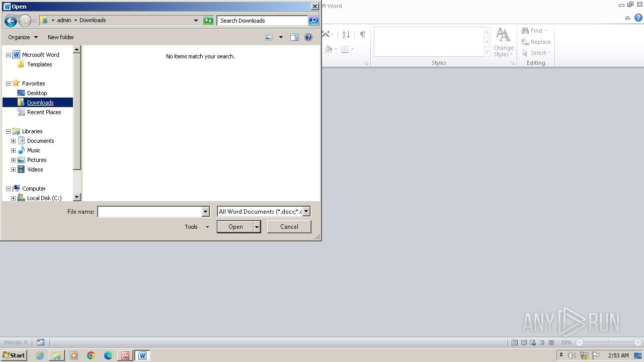Open the File name history dropdown arrow

click(205, 212)
